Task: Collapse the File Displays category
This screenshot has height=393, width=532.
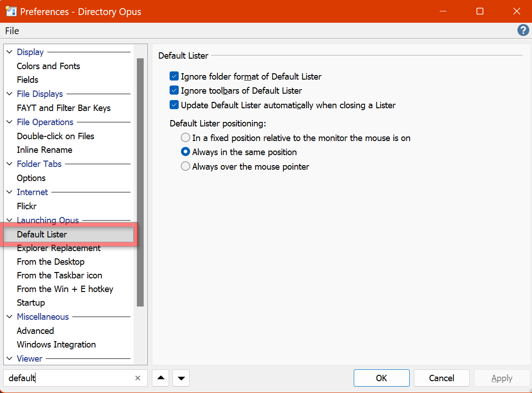Action: 10,94
